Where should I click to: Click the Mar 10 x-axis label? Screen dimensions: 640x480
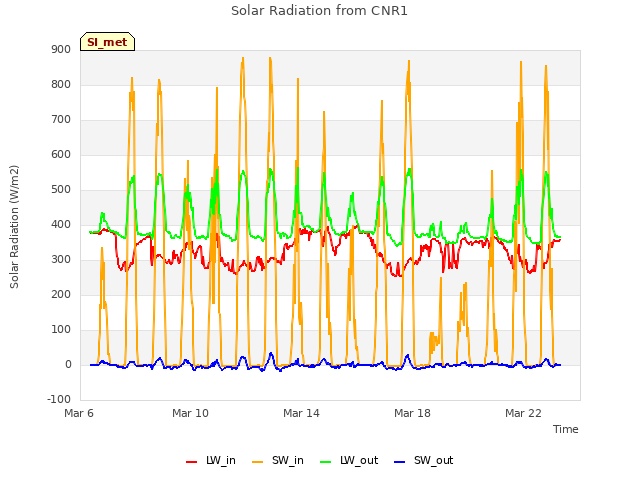pyautogui.click(x=190, y=413)
